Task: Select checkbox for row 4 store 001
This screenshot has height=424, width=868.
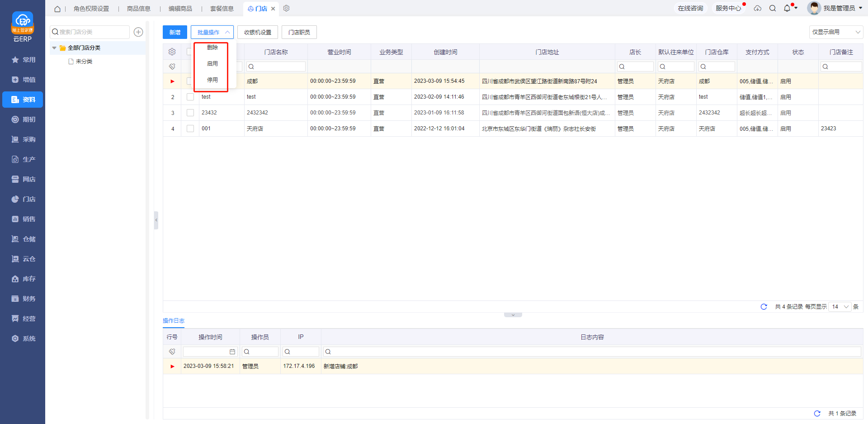Action: pyautogui.click(x=190, y=129)
